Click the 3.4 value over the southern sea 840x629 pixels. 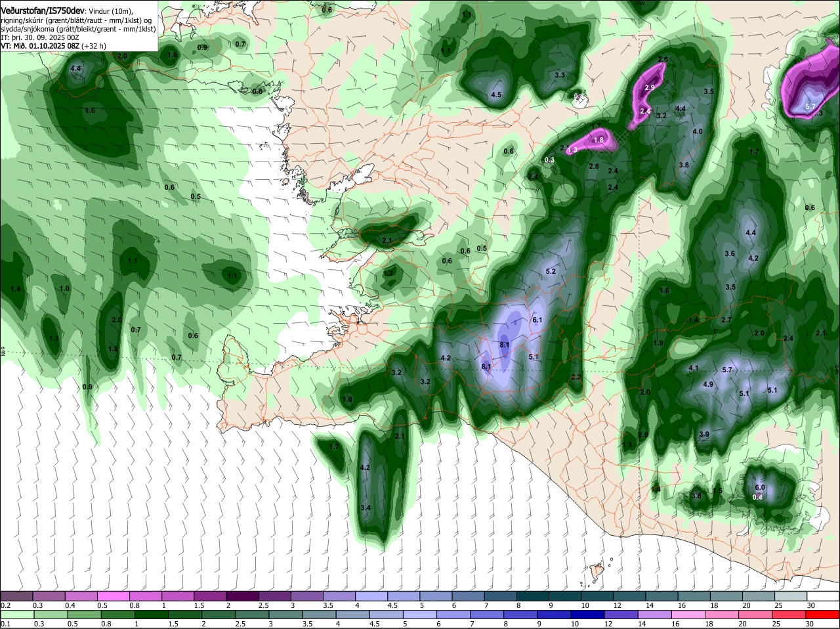coord(366,508)
